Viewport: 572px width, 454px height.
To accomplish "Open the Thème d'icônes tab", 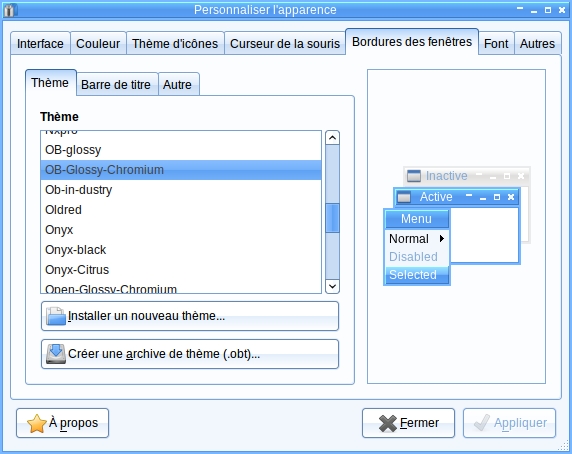I will pos(175,43).
